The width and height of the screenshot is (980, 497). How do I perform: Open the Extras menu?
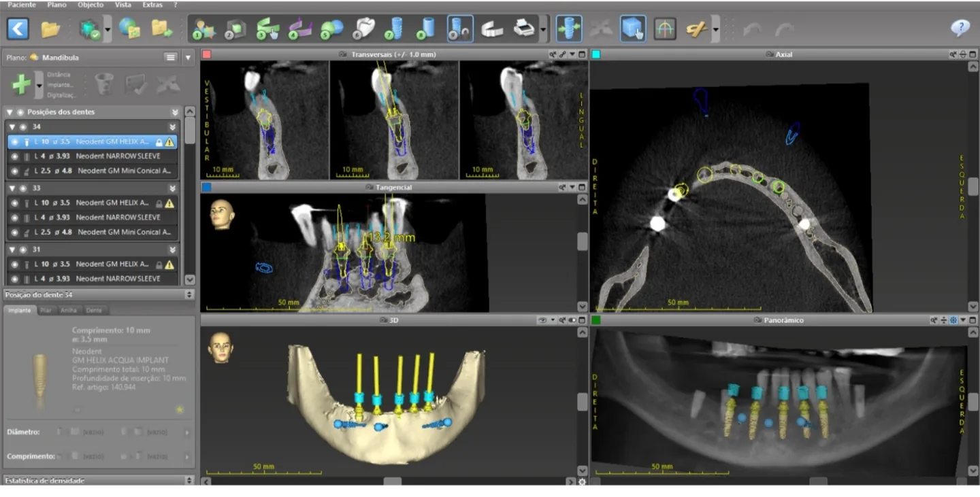tap(153, 5)
